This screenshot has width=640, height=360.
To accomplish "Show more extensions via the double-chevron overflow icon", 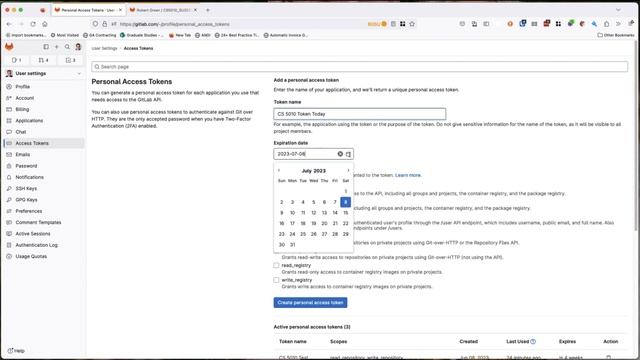I will pos(618,24).
